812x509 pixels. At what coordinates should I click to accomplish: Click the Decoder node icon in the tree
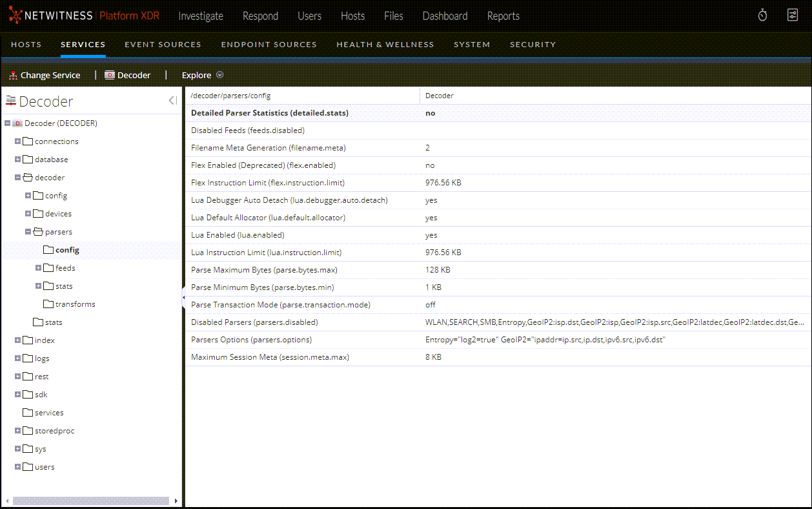click(19, 123)
